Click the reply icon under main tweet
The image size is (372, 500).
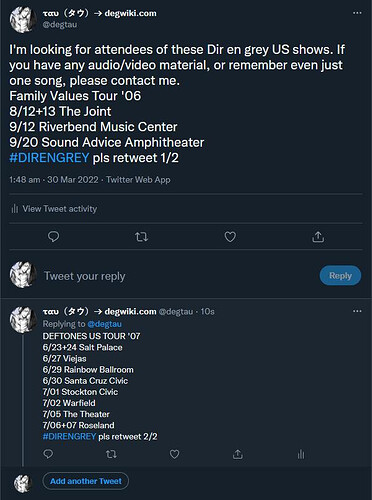tap(54, 237)
